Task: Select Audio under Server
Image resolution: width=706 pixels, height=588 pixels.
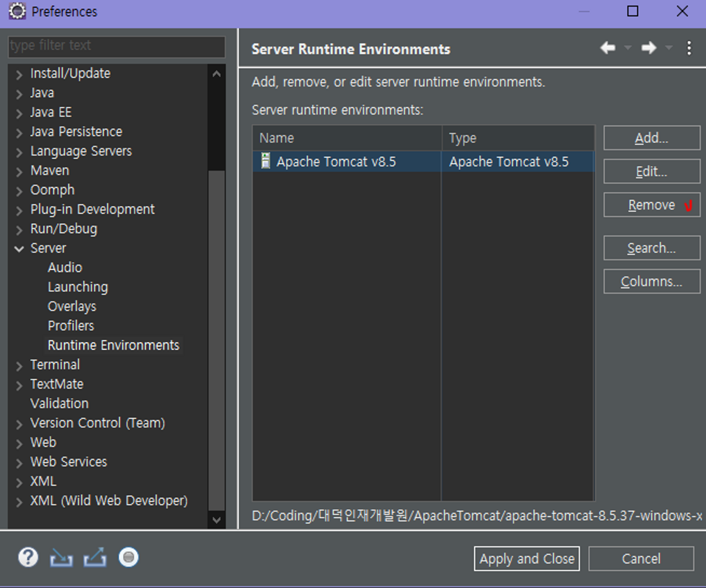Action: pos(65,267)
